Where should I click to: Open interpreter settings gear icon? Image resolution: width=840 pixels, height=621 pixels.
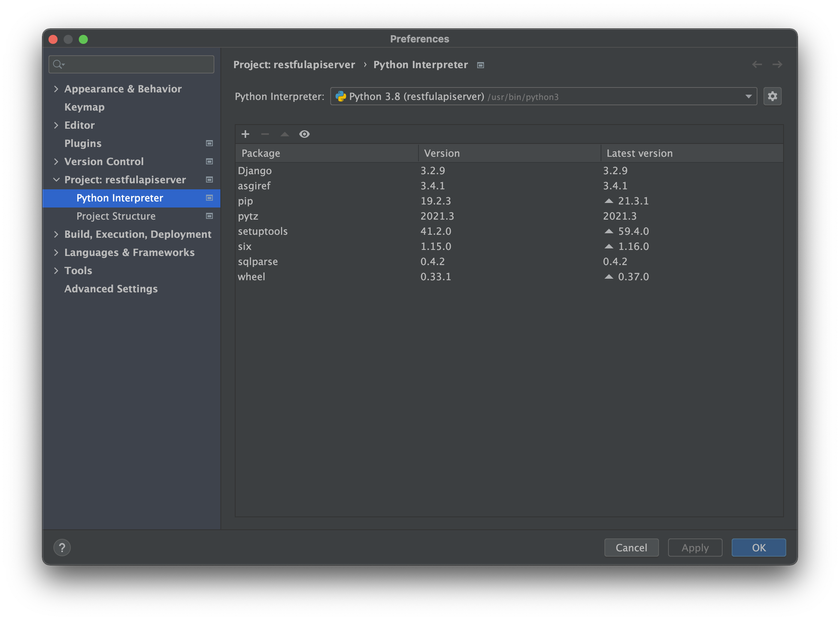(x=772, y=97)
